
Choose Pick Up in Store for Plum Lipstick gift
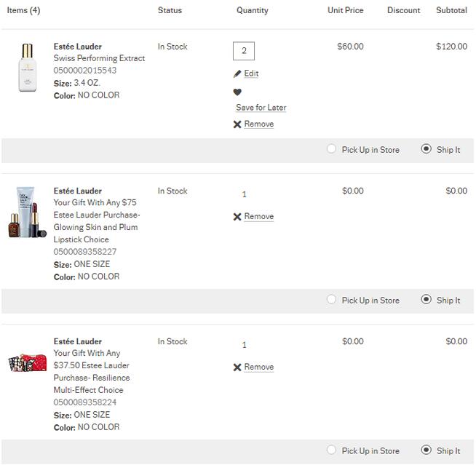(332, 300)
